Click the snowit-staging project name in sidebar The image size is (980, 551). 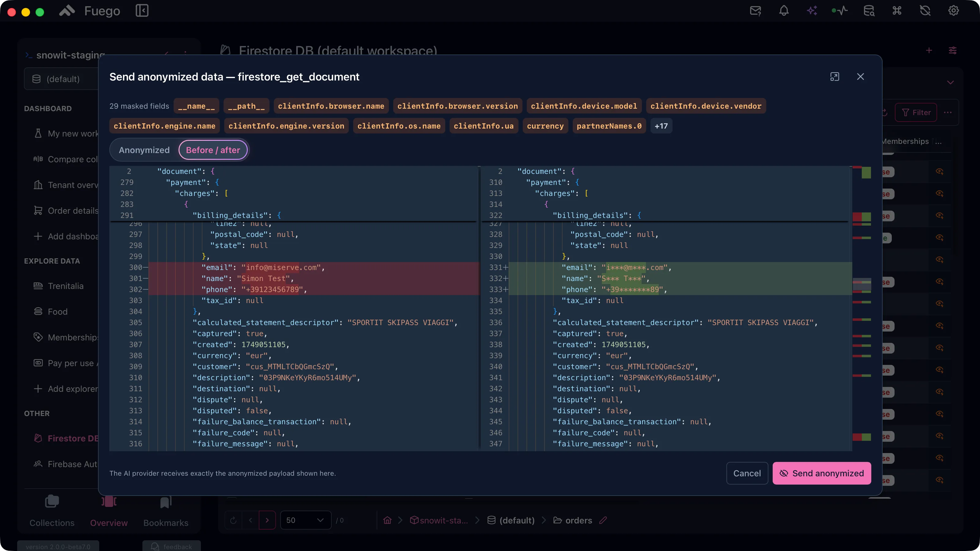click(71, 55)
